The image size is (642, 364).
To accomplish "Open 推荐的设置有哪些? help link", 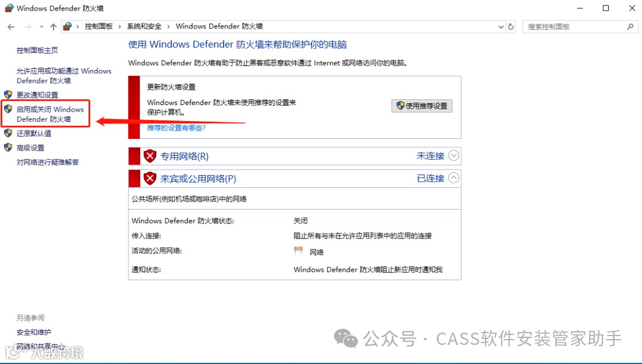I will pos(177,128).
